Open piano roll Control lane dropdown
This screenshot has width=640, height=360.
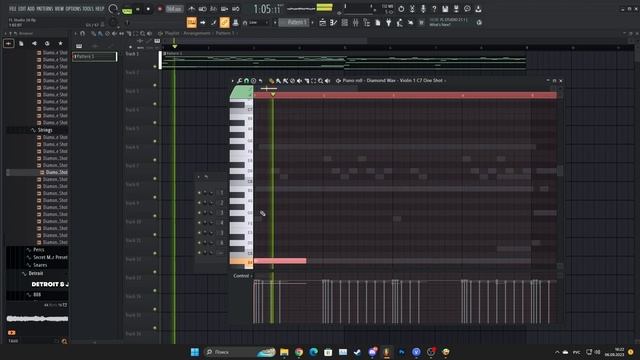click(x=242, y=276)
